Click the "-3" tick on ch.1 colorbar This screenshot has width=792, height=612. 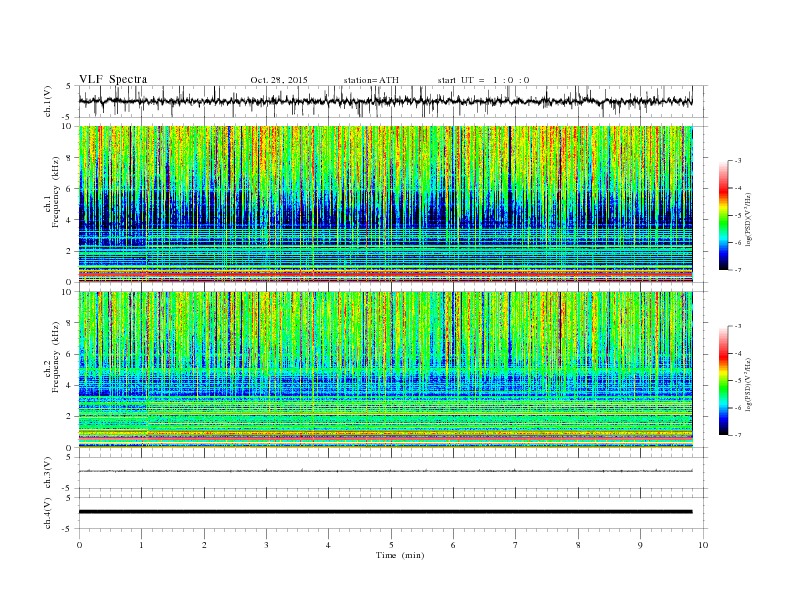pyautogui.click(x=738, y=161)
